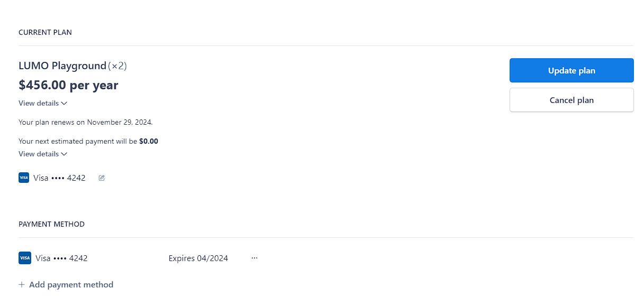This screenshot has height=306, width=644.
Task: Click the Cancel plan button
Action: (572, 100)
